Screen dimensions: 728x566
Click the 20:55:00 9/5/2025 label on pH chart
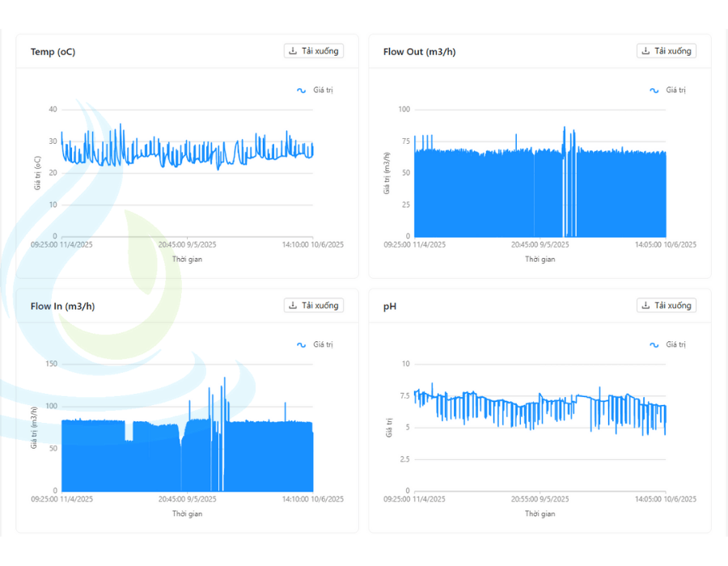pyautogui.click(x=540, y=499)
